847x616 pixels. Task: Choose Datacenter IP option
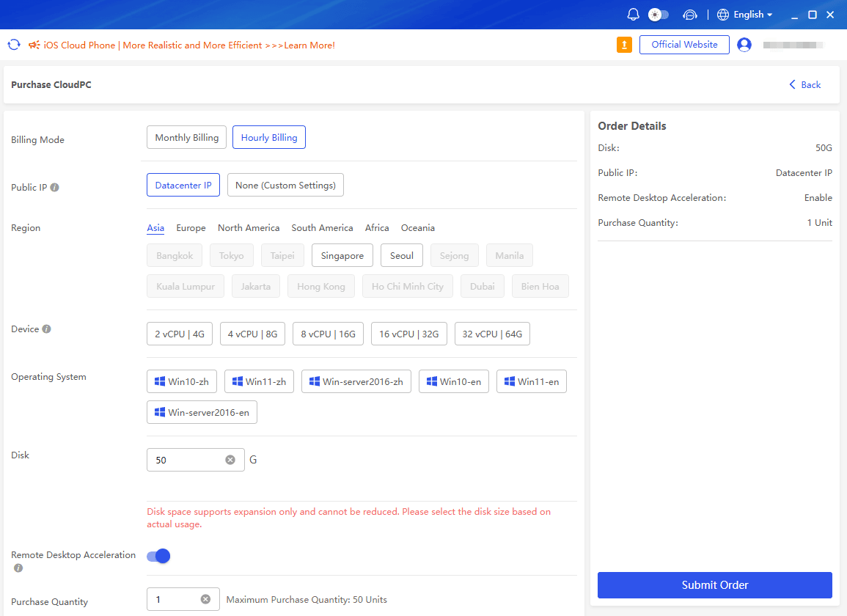tap(183, 185)
